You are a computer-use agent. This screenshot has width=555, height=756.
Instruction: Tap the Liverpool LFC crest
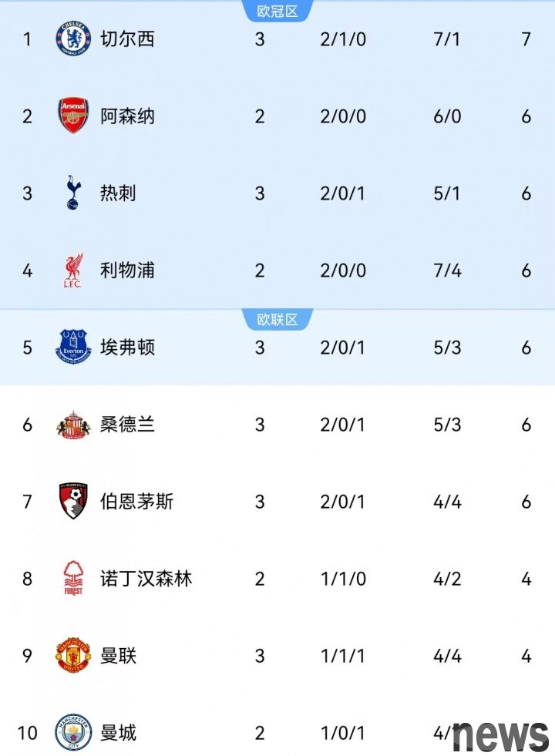pos(73,270)
